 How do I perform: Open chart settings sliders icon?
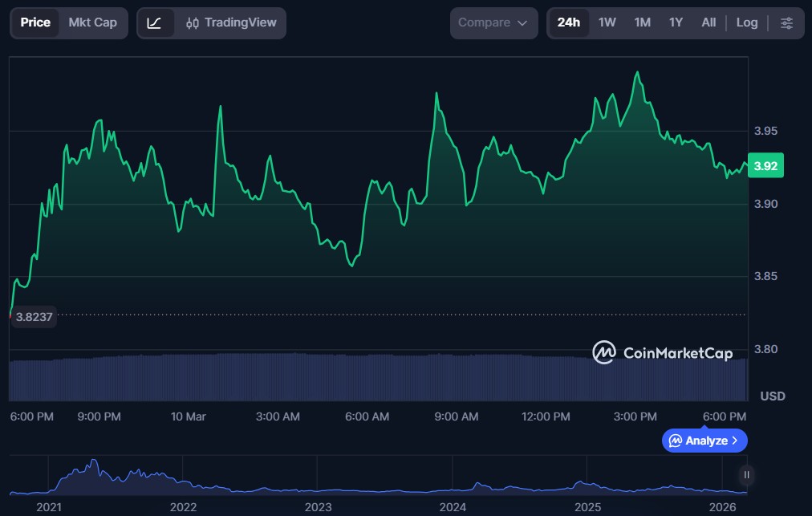tap(787, 22)
